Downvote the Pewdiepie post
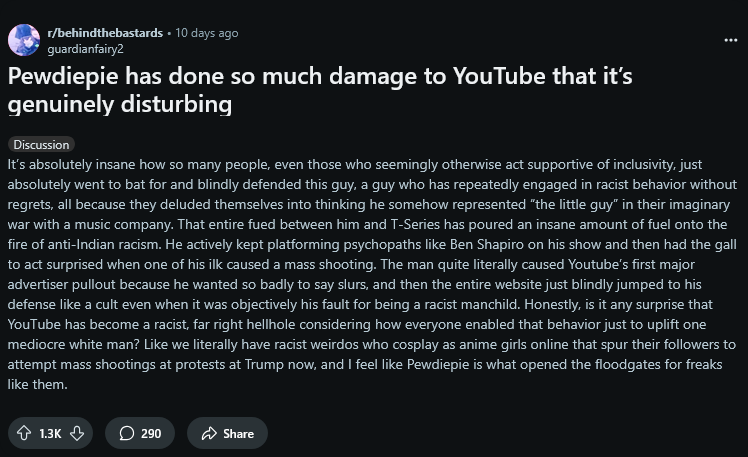Screen dimensions: 748x457 click(76, 433)
